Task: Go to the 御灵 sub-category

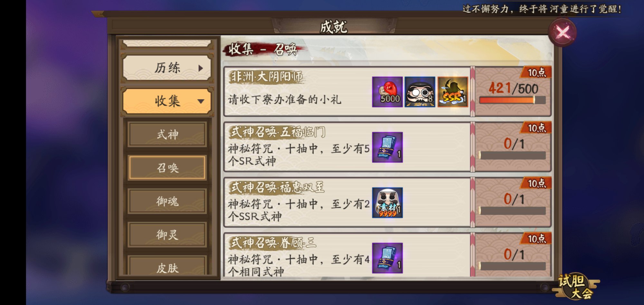Action: [167, 235]
